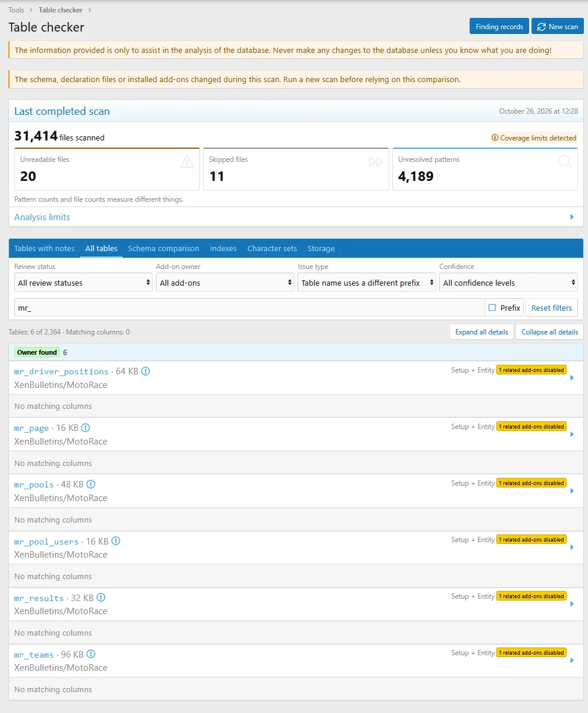Start a New scan
The height and width of the screenshot is (713, 588).
[558, 26]
